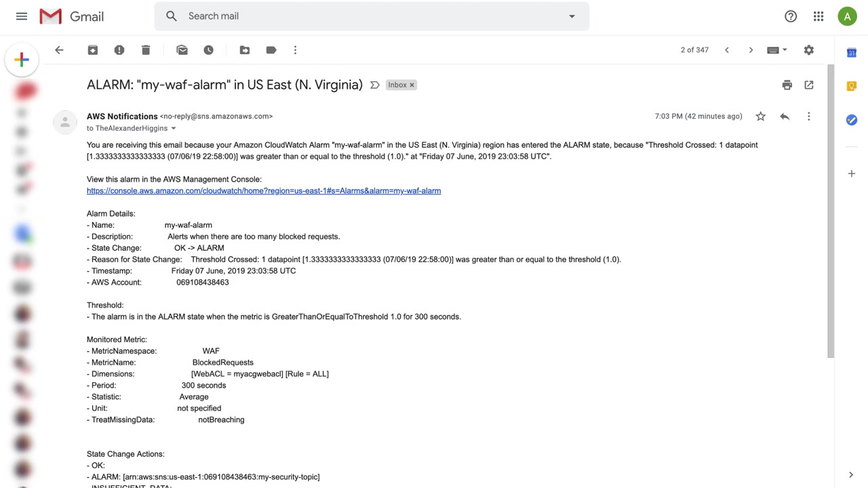
Task: Open the Labels icon in the toolbar
Action: (271, 50)
